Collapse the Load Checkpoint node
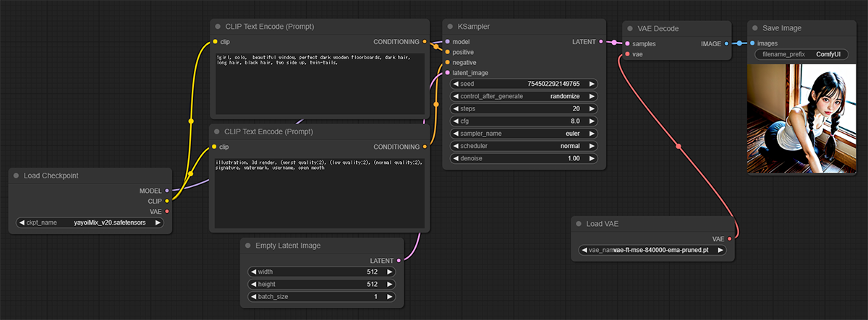Image resolution: width=868 pixels, height=320 pixels. tap(16, 176)
